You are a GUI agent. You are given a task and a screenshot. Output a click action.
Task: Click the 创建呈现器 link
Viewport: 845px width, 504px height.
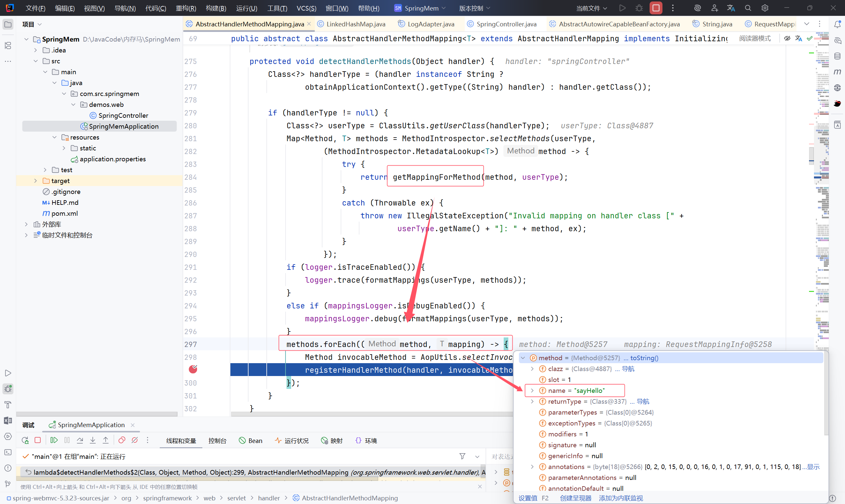(576, 498)
